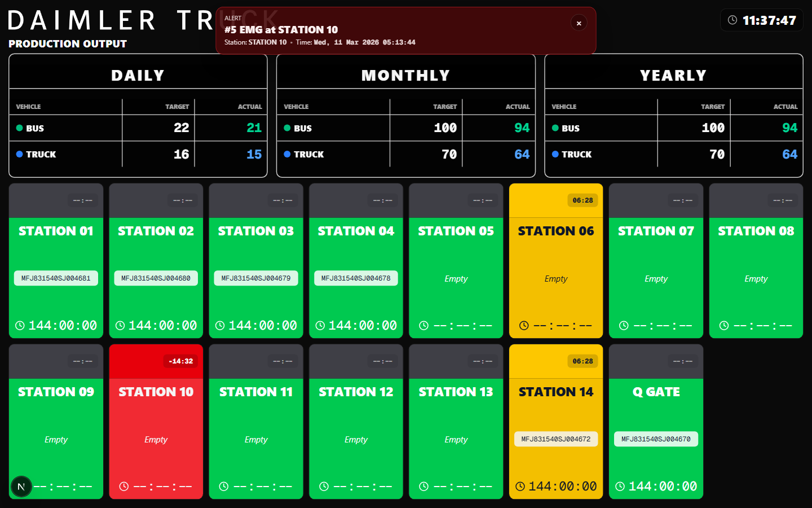Click the clock icon in the STATION 08 card
Viewport: 812px width, 508px height.
(724, 326)
